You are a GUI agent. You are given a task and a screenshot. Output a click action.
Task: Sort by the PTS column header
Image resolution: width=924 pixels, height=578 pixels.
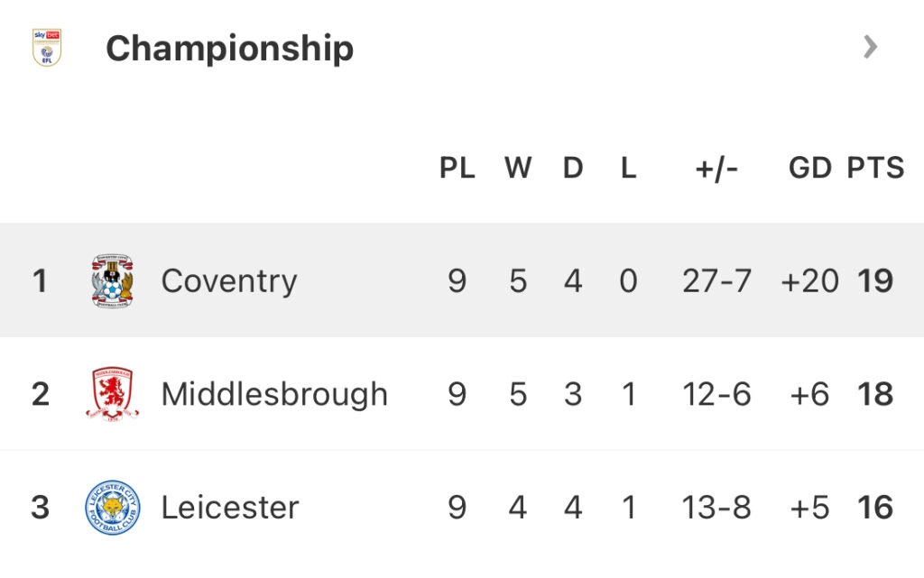coord(875,168)
